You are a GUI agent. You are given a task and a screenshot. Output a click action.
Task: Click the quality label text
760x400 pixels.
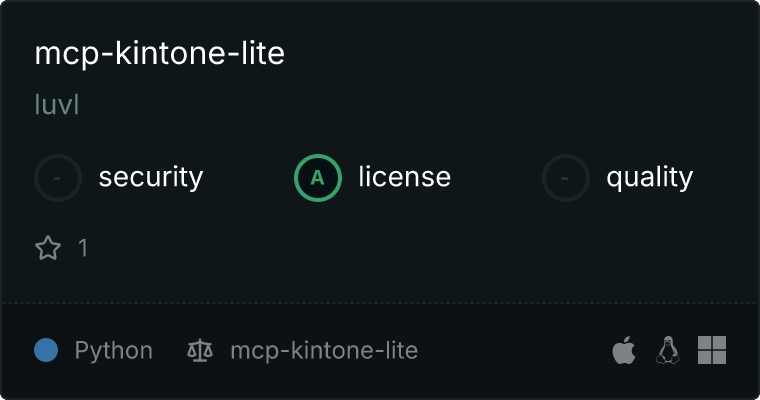(649, 178)
